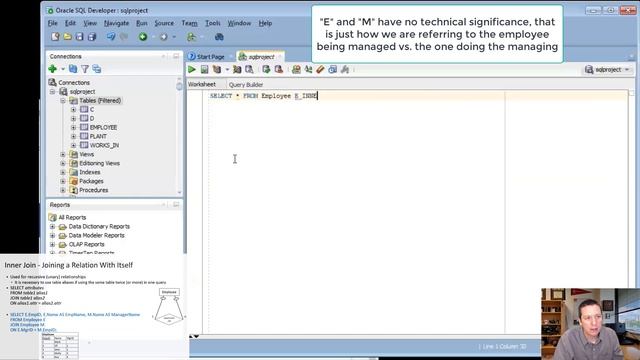The height and width of the screenshot is (360, 640).
Task: Click the eraser Clear icon
Action: 320,69
